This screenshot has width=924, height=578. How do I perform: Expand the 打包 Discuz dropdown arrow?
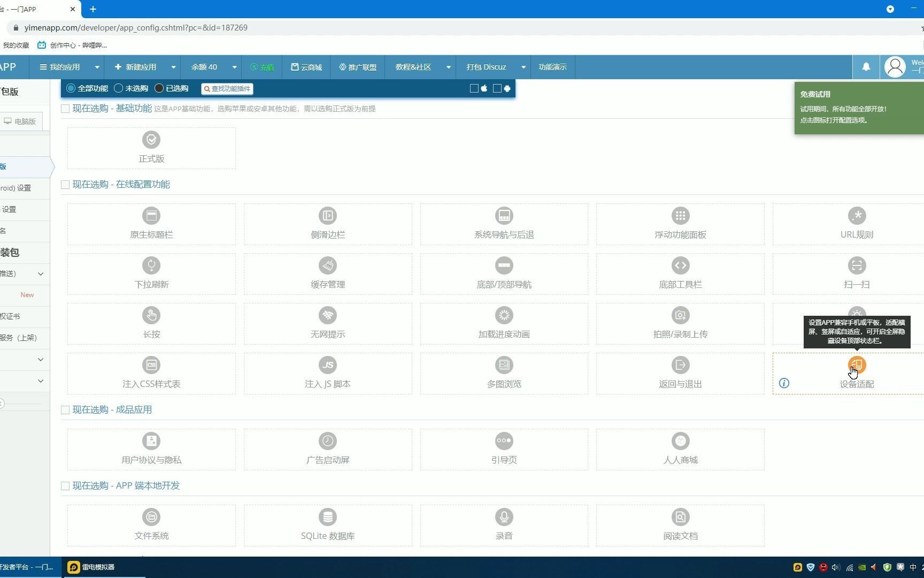(x=523, y=67)
